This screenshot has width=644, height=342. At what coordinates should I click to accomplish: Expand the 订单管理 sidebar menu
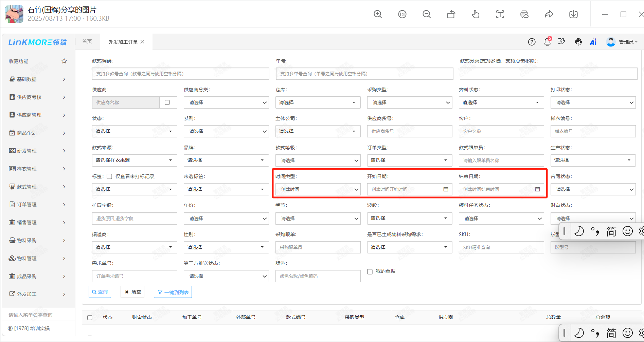(x=37, y=205)
